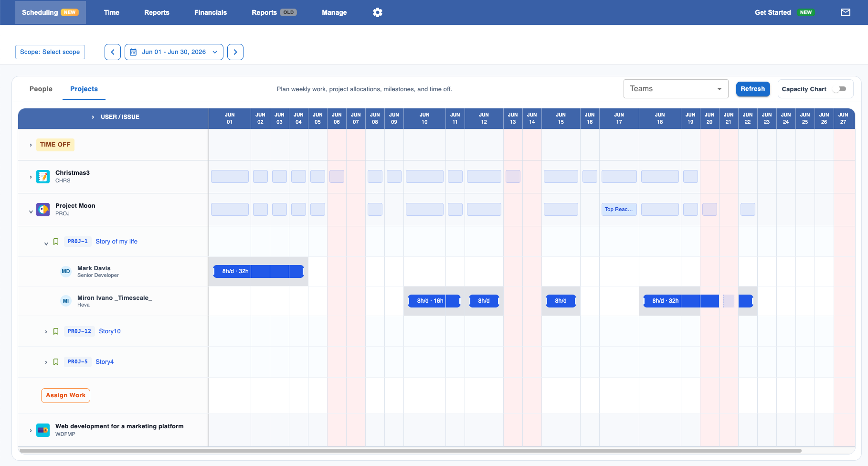Open the Scheduling menu
The width and height of the screenshot is (868, 466).
(x=51, y=12)
